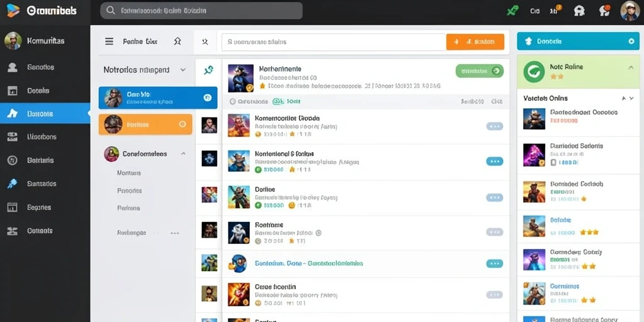
Task: Click the green arrows icon in top bar
Action: 512,11
